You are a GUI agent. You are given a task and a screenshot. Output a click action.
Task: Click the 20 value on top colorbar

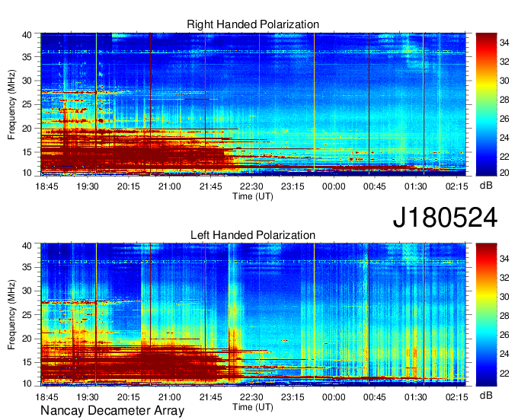click(504, 173)
